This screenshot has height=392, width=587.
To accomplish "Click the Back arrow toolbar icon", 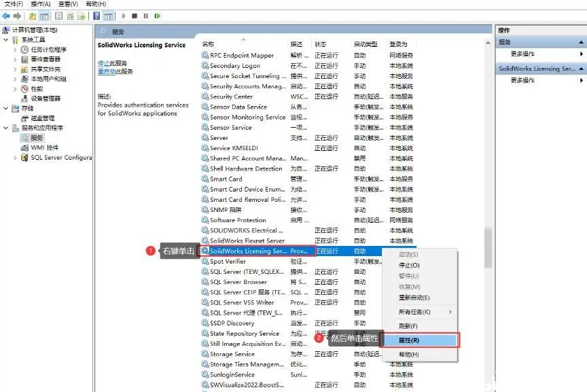I will [6, 16].
